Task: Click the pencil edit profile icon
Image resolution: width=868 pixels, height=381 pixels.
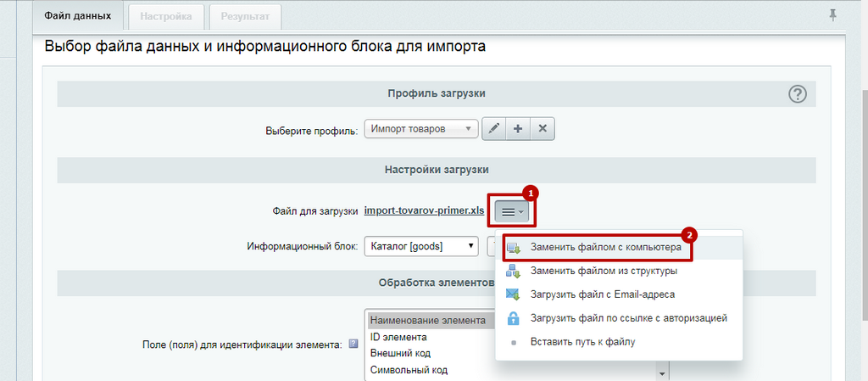Action: click(495, 128)
